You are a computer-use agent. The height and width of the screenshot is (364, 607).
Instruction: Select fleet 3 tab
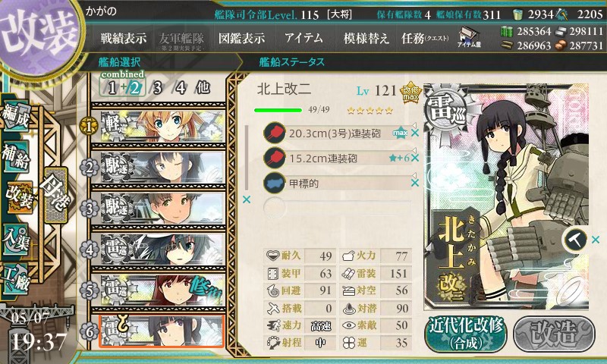(157, 88)
